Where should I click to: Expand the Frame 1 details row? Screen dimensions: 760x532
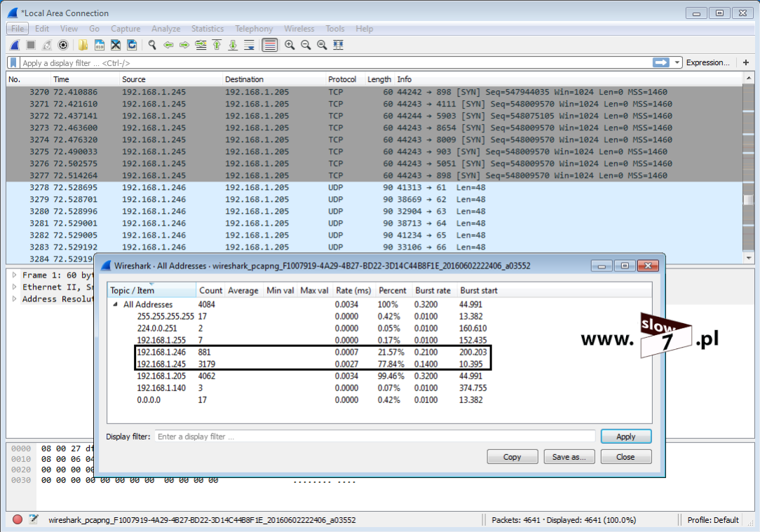coord(15,275)
